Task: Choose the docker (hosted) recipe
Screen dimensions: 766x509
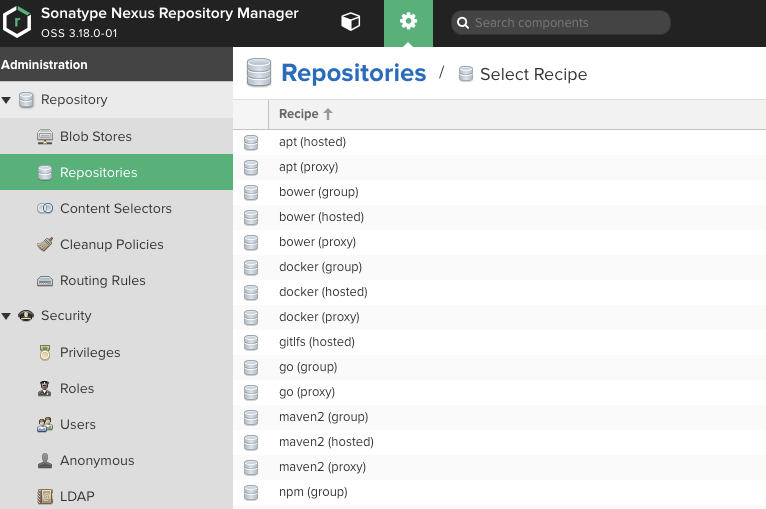Action: tap(323, 292)
